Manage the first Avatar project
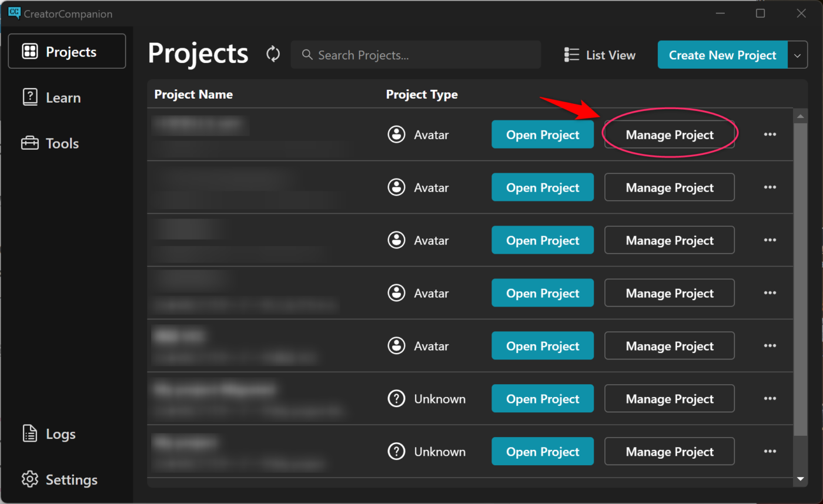Image resolution: width=823 pixels, height=504 pixels. point(670,135)
